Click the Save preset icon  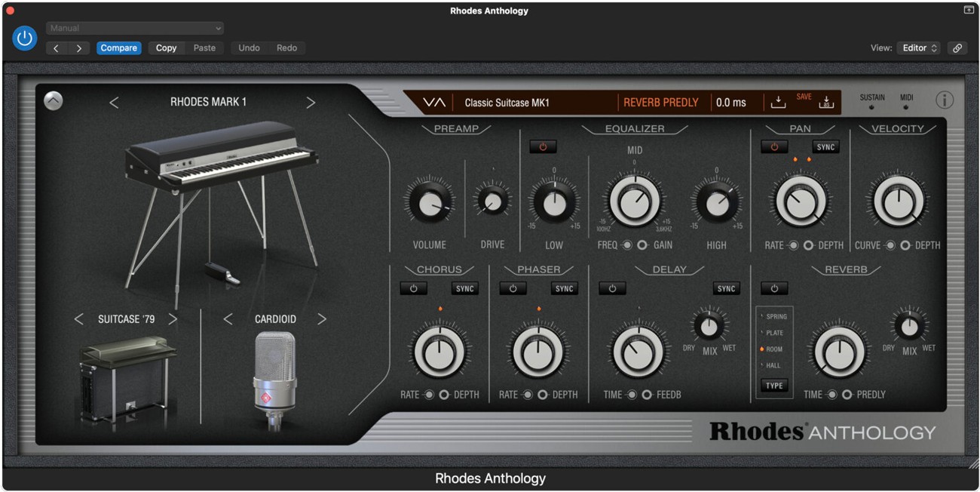click(778, 102)
